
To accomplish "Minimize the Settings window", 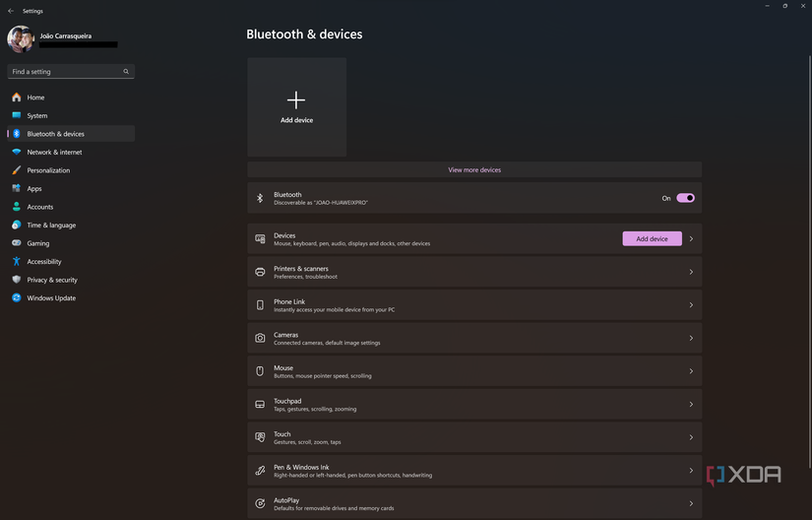I will tap(768, 6).
